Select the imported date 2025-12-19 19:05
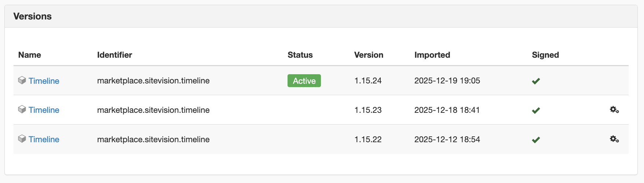 click(447, 80)
